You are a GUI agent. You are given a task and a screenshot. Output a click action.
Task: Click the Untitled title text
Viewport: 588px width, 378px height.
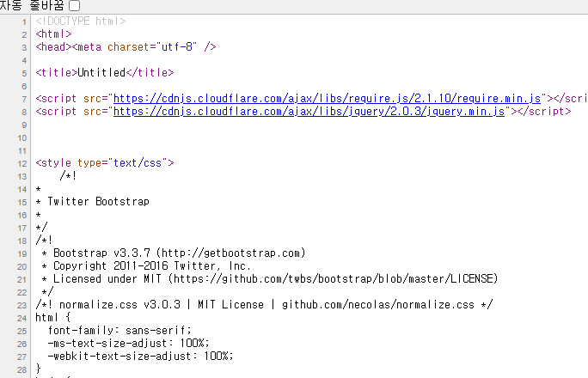101,73
